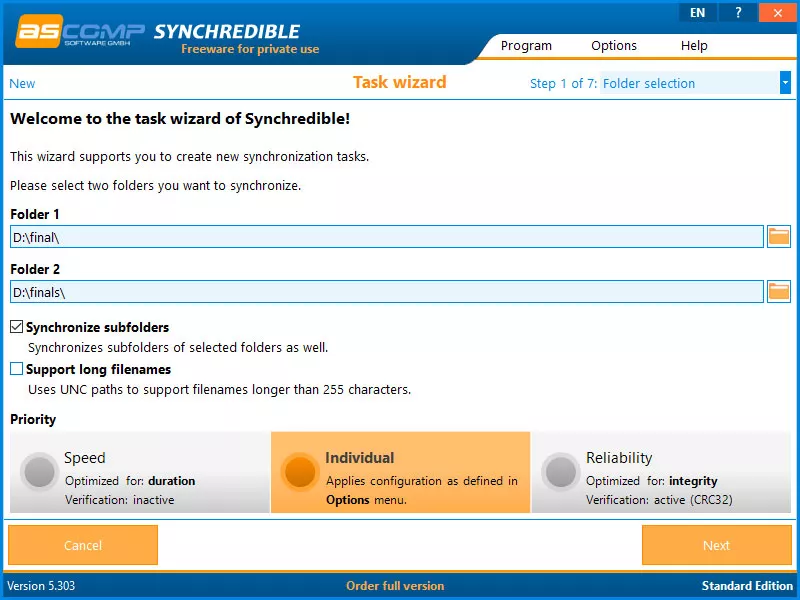The height and width of the screenshot is (600, 800).
Task: Select the Speed priority option
Action: pyautogui.click(x=140, y=472)
